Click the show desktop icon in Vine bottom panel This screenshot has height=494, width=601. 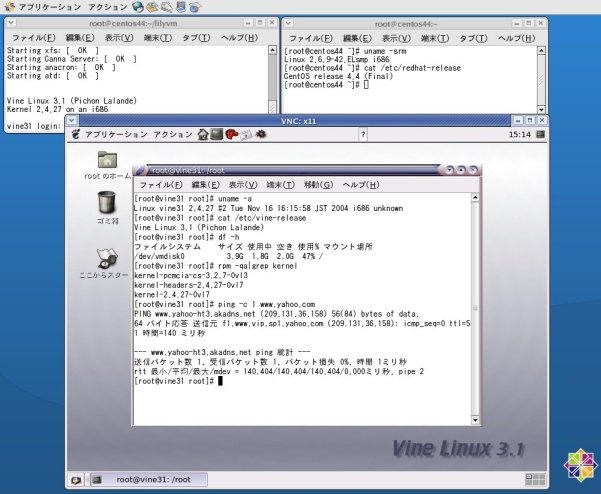(x=76, y=479)
